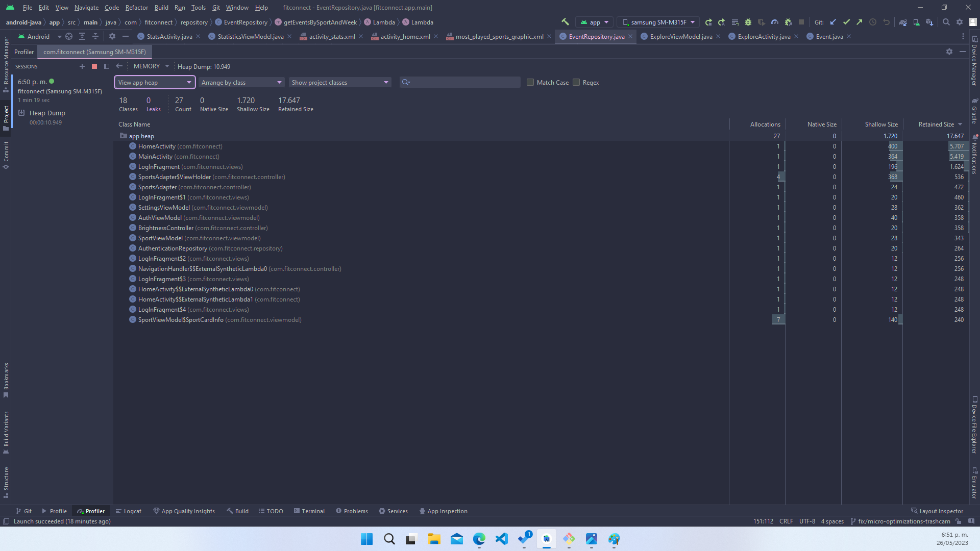980x551 pixels.
Task: Open the Refactor menu
Action: pyautogui.click(x=136, y=8)
